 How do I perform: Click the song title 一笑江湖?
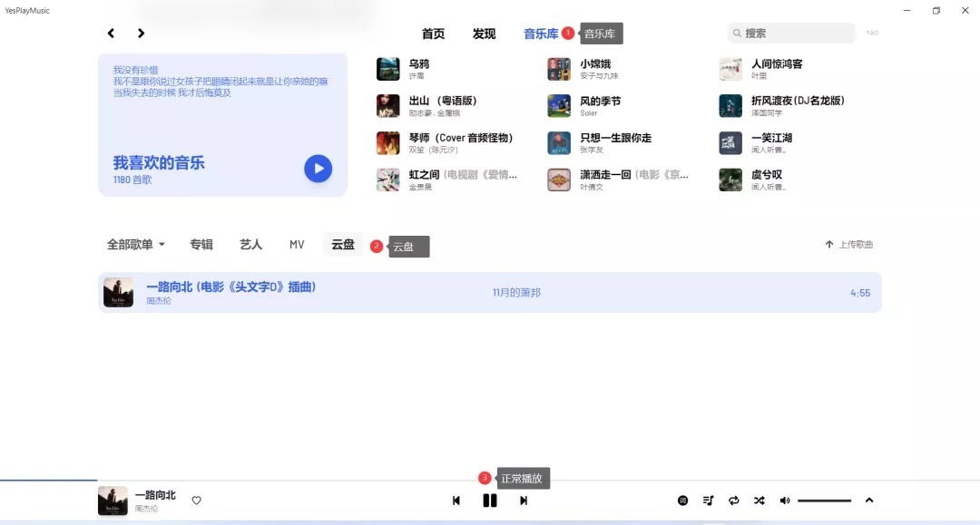(x=772, y=138)
